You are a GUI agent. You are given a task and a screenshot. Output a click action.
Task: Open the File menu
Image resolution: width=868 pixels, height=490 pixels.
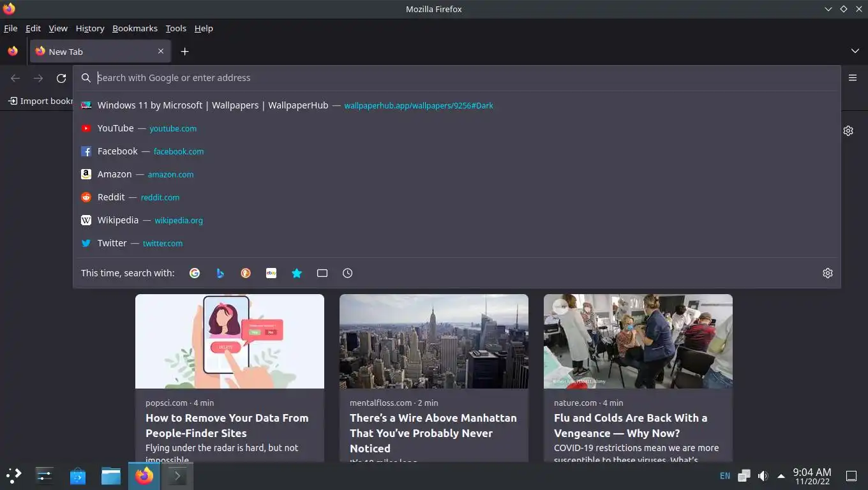10,28
